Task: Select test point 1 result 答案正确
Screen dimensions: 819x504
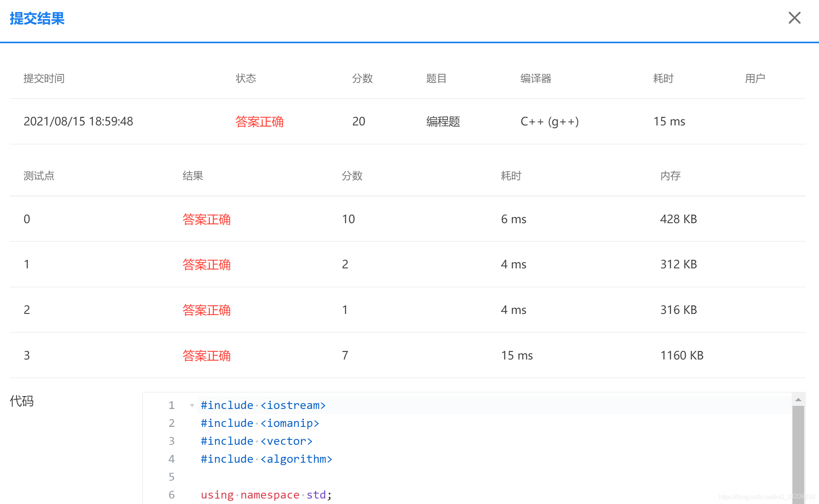Action: pyautogui.click(x=207, y=264)
